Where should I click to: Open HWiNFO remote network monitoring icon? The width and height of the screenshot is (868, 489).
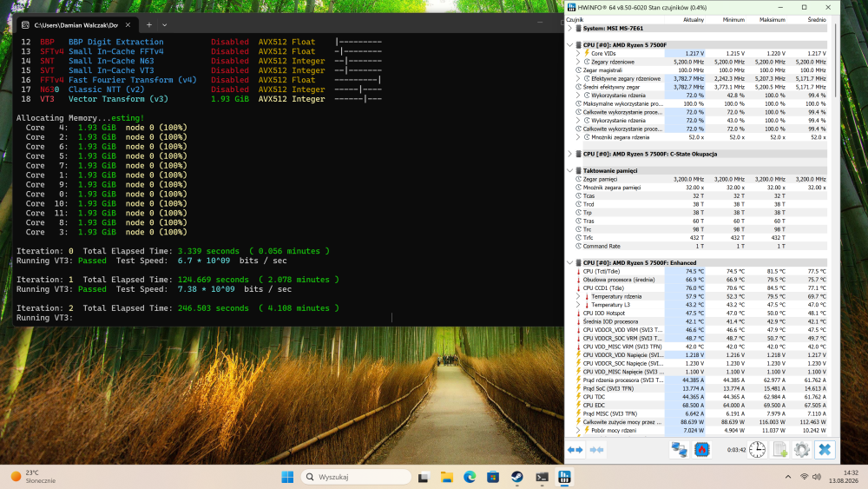coord(680,450)
